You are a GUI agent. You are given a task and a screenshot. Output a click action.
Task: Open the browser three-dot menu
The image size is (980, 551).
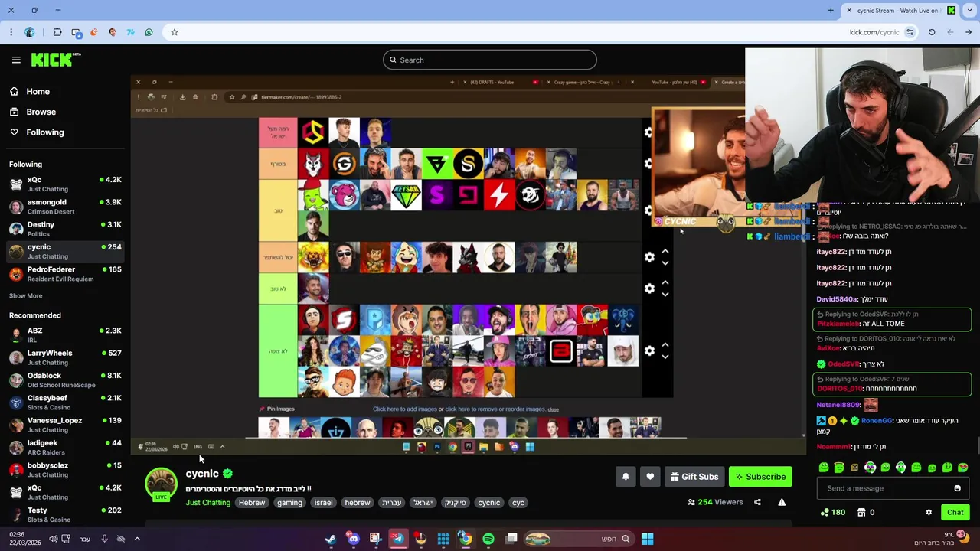11,32
